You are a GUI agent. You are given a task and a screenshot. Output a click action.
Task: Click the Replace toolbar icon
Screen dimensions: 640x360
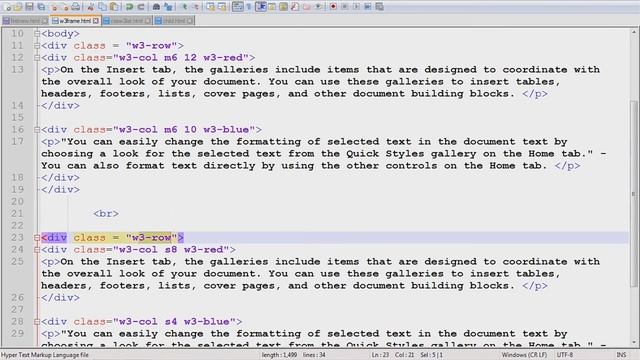pos(168,7)
